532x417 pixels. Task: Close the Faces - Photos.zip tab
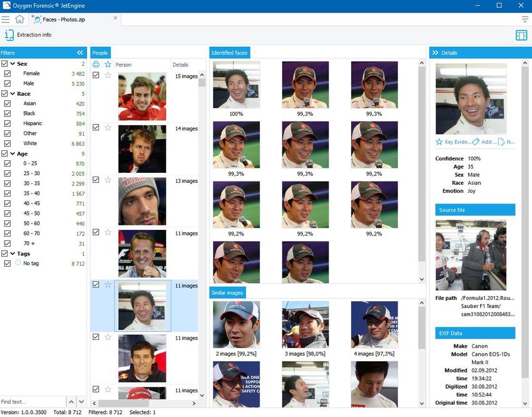(115, 18)
